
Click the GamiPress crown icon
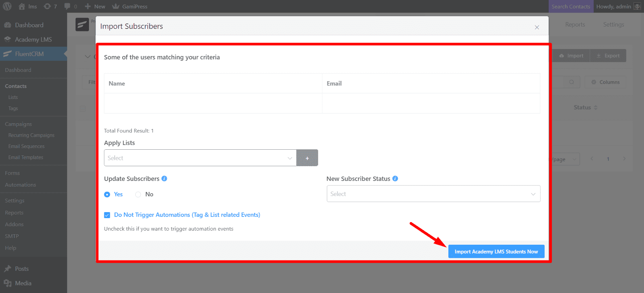click(116, 6)
